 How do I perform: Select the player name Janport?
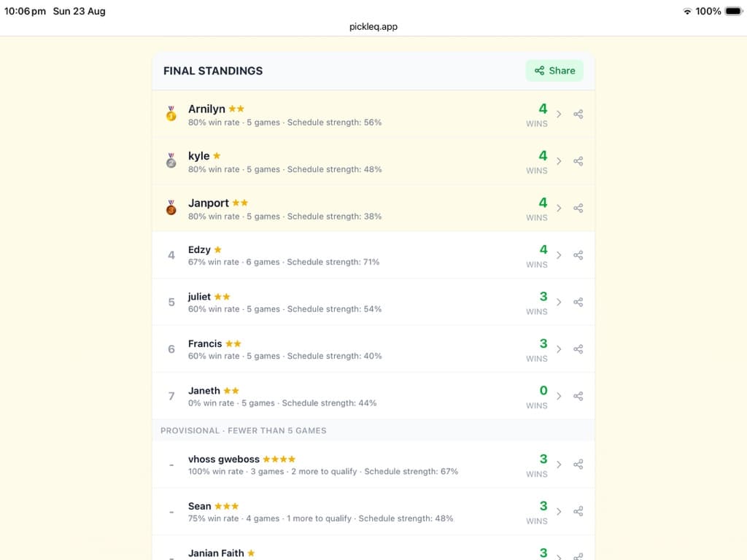[208, 203]
